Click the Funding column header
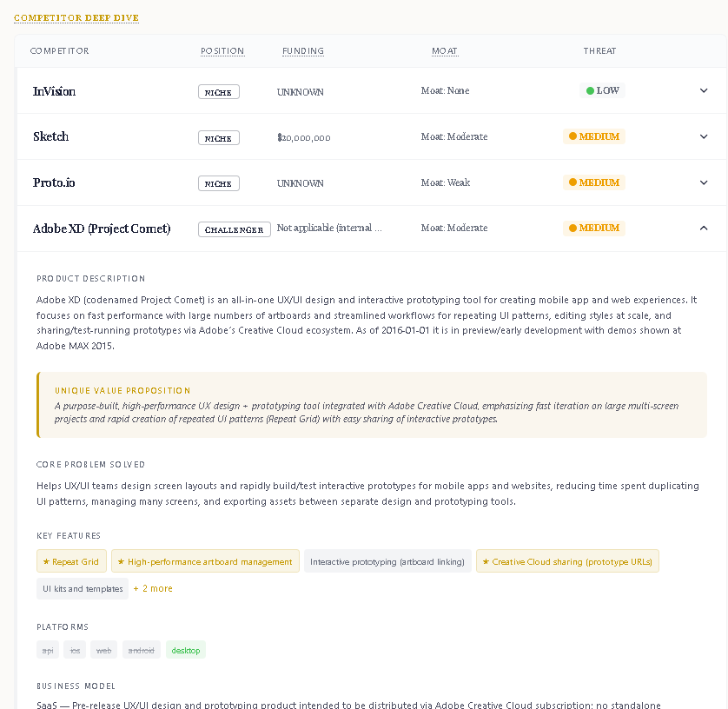Image resolution: width=728 pixels, height=709 pixels. (303, 51)
